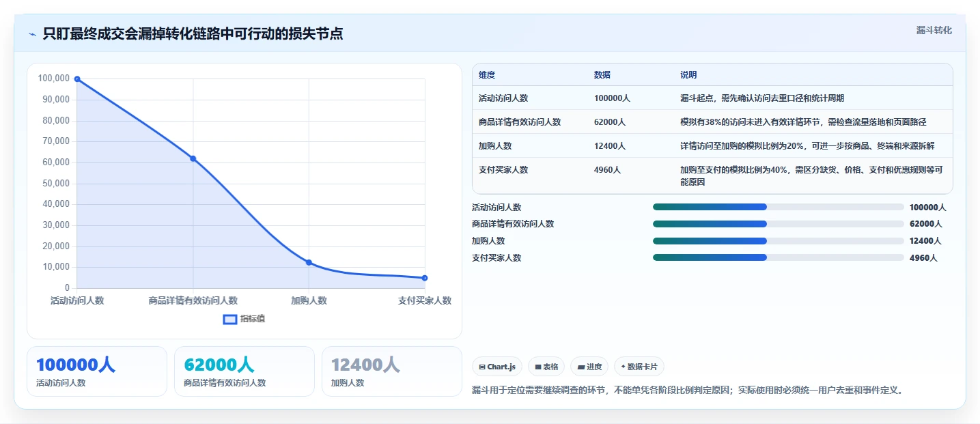This screenshot has height=424, width=980.
Task: Click table cell 4960人
Action: (x=608, y=170)
